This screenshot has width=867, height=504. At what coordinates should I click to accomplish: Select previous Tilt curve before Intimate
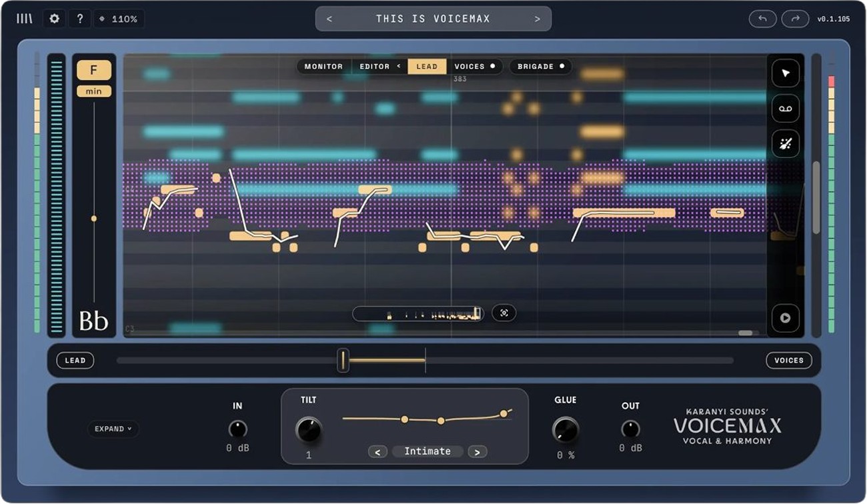click(377, 452)
